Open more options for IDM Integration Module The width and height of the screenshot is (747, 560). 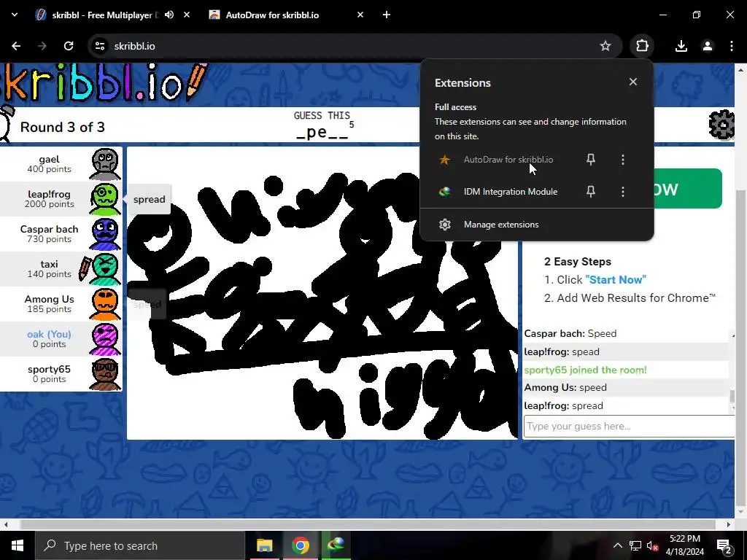pyautogui.click(x=623, y=192)
